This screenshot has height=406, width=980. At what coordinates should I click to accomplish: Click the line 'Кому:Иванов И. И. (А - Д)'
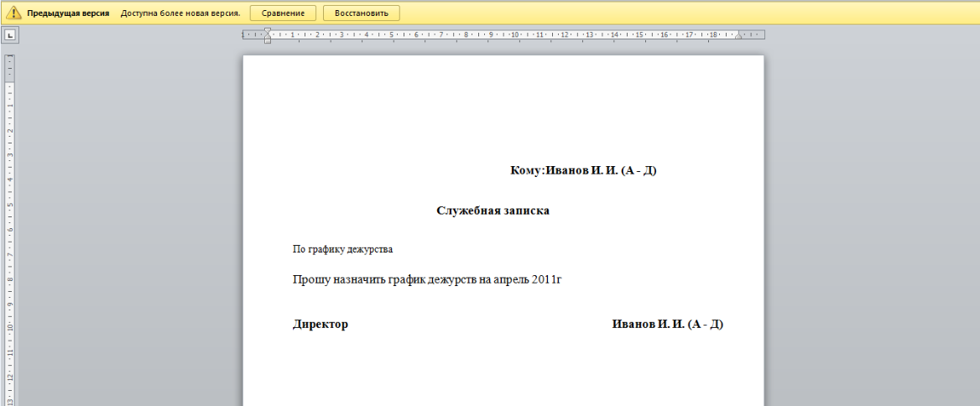tap(583, 170)
